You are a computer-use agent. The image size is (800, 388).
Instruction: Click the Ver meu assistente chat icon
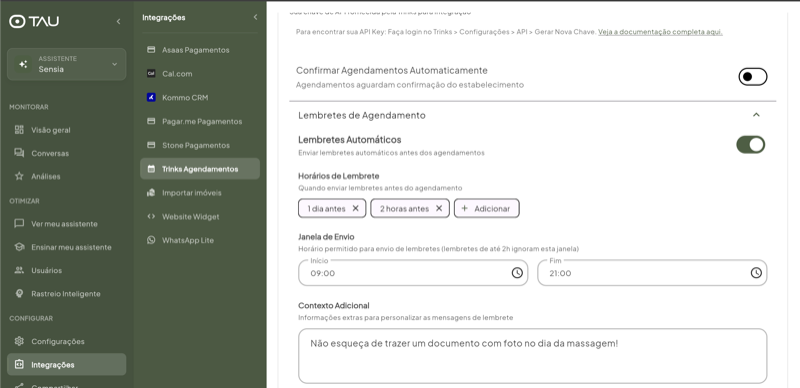pos(19,224)
